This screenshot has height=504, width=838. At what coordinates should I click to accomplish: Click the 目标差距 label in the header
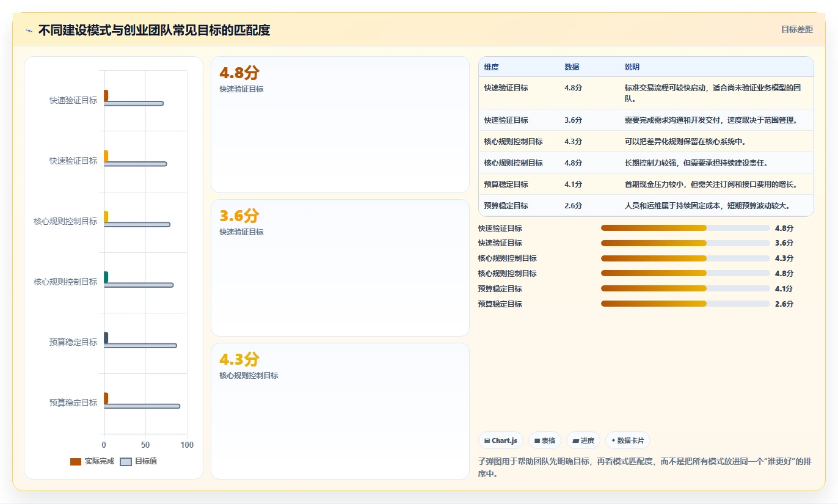(x=797, y=29)
